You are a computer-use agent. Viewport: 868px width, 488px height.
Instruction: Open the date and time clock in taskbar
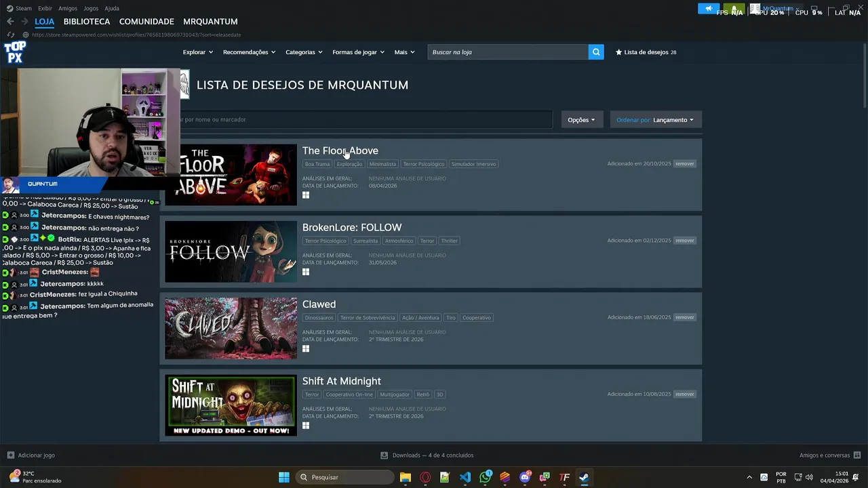(x=835, y=477)
